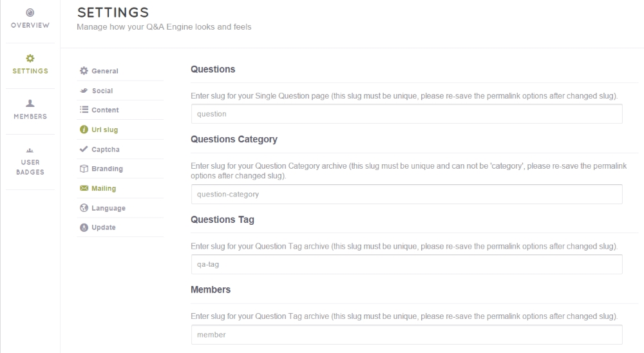This screenshot has width=644, height=353.
Task: Click the member slug input field
Action: pos(406,335)
